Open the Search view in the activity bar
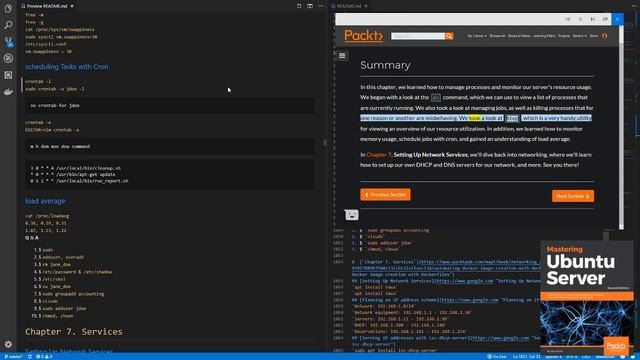640x360 pixels. tap(8, 25)
